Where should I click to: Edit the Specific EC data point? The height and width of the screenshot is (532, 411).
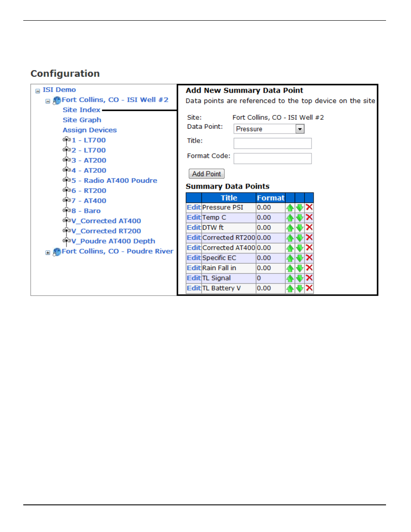(194, 258)
